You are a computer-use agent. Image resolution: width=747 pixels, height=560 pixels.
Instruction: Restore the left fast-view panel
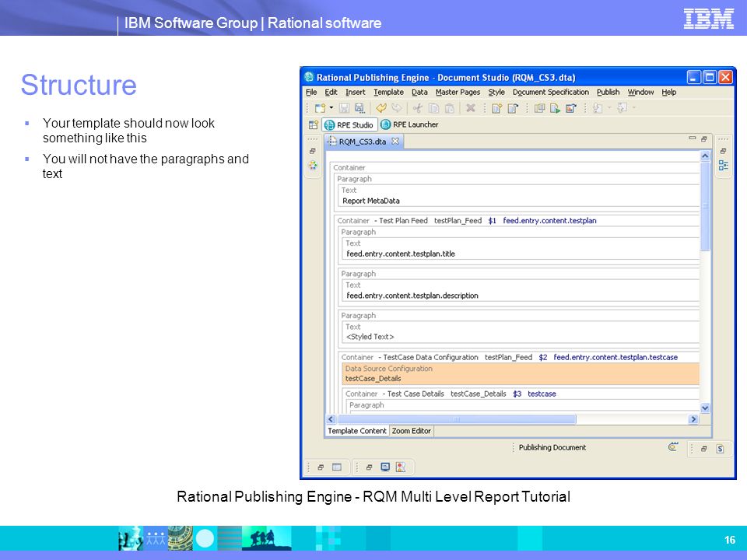(x=313, y=151)
